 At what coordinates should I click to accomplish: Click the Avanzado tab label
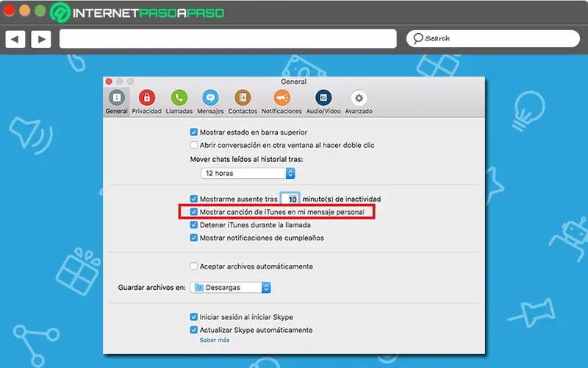(x=359, y=111)
